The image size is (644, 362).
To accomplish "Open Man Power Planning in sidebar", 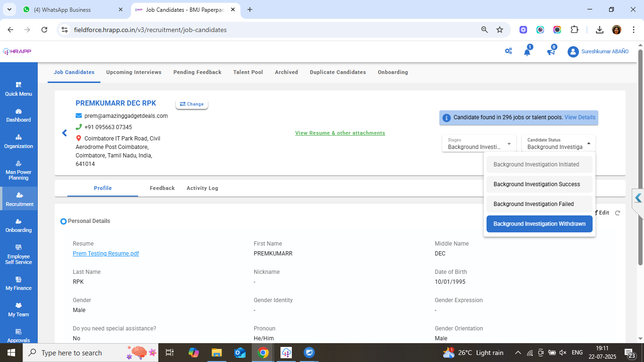I will 18,170.
